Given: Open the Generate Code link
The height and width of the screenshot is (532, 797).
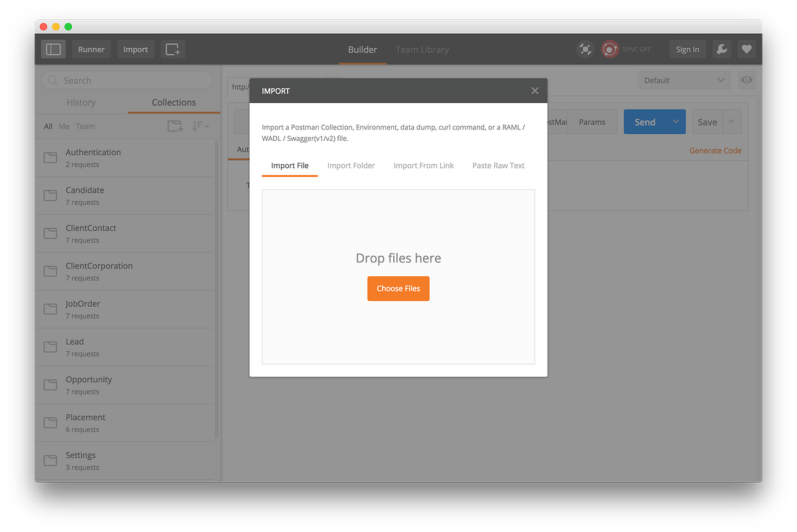Looking at the screenshot, I should [715, 151].
